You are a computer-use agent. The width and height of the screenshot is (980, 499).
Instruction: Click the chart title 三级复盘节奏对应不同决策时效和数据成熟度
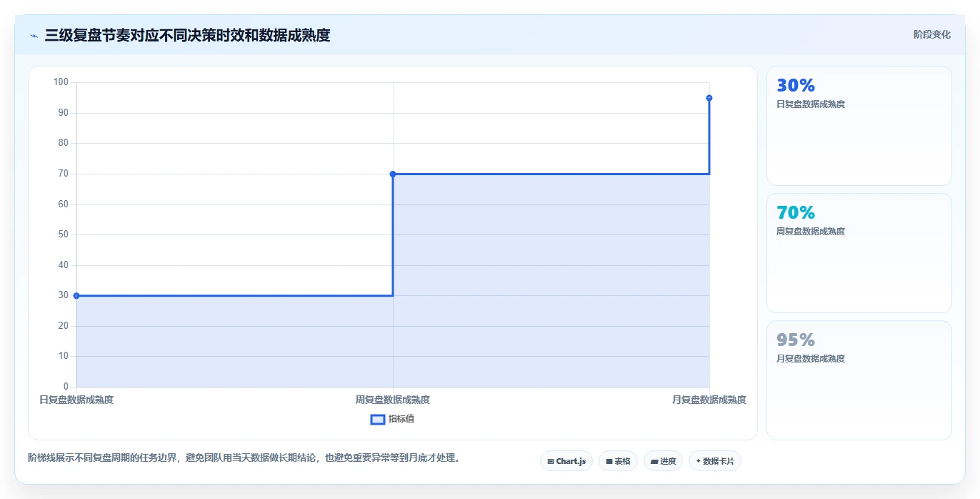click(x=187, y=35)
